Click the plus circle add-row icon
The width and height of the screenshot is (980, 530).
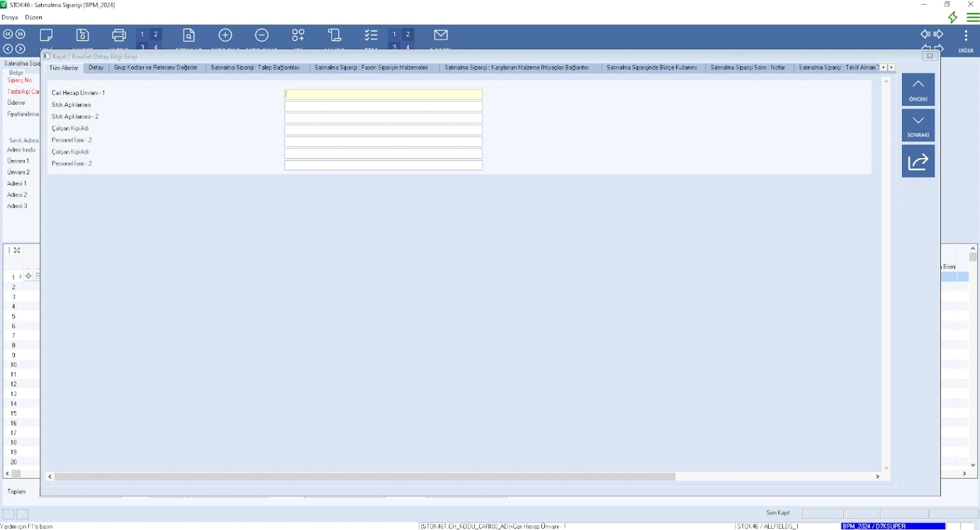tap(225, 35)
